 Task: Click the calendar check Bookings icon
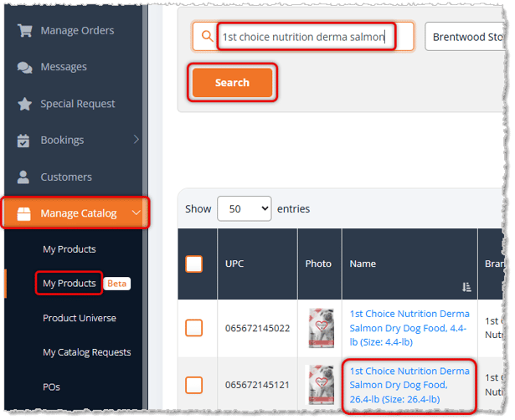[x=23, y=141]
